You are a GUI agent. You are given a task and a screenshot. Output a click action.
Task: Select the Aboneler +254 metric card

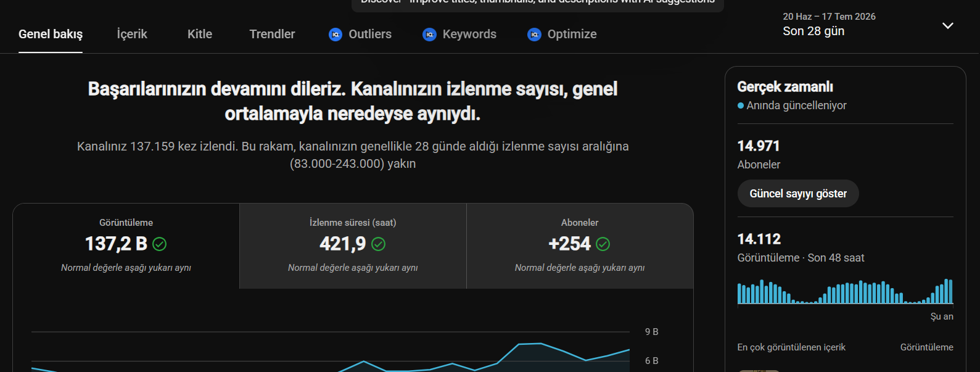(x=580, y=246)
